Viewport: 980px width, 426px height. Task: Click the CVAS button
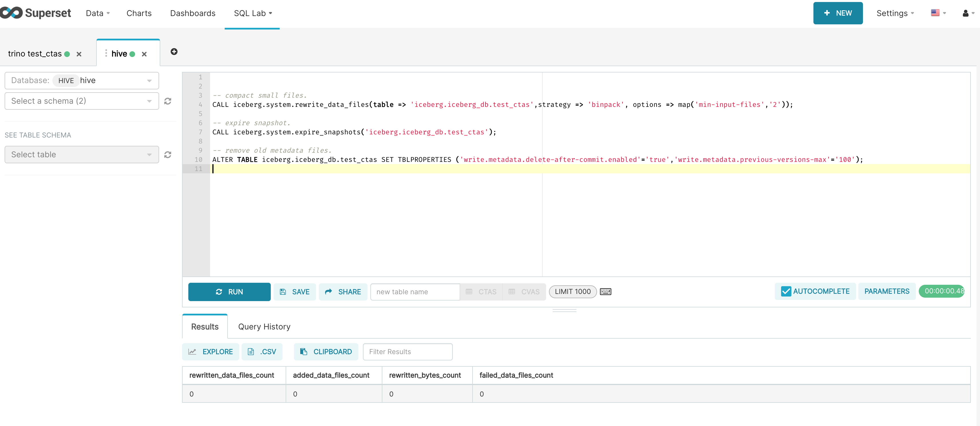524,292
